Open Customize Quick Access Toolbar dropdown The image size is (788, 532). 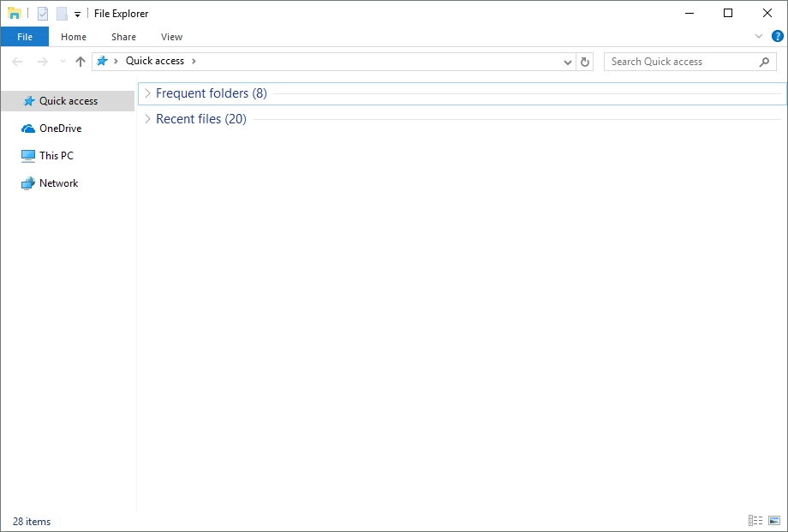pyautogui.click(x=77, y=15)
